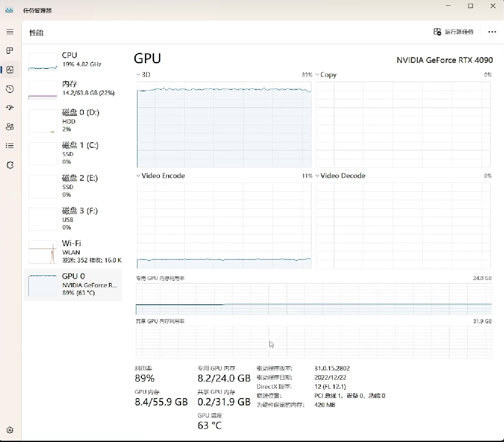
Task: Select the Performance page icon
Action: [10, 70]
